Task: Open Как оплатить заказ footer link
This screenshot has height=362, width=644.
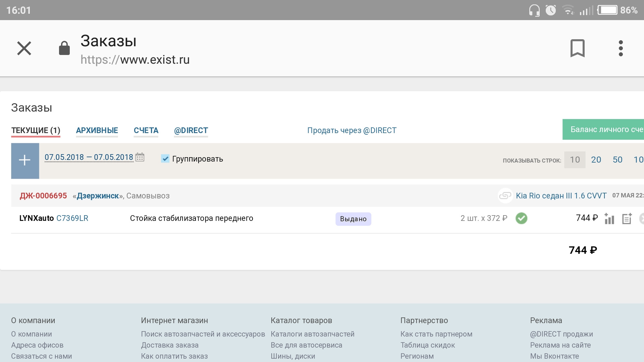Action: click(x=174, y=356)
